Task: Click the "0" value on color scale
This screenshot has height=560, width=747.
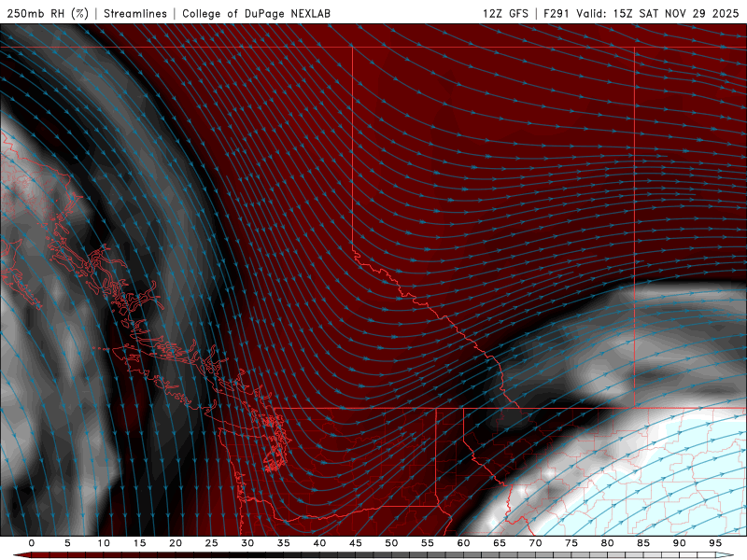Action: coord(32,543)
